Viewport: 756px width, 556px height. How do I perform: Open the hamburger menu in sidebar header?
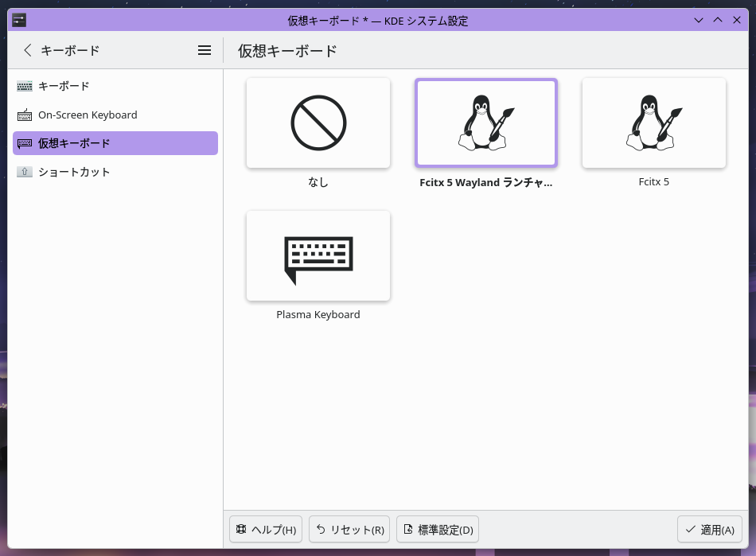(x=205, y=50)
